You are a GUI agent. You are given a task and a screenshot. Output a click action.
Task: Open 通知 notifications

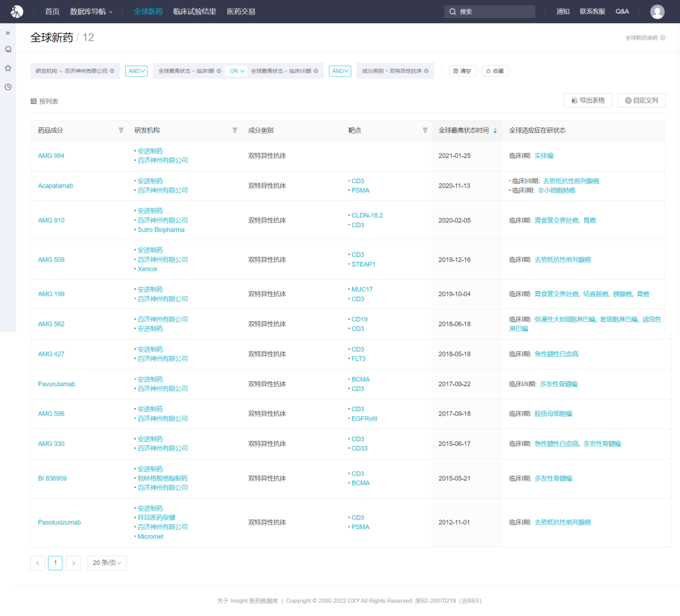point(563,12)
